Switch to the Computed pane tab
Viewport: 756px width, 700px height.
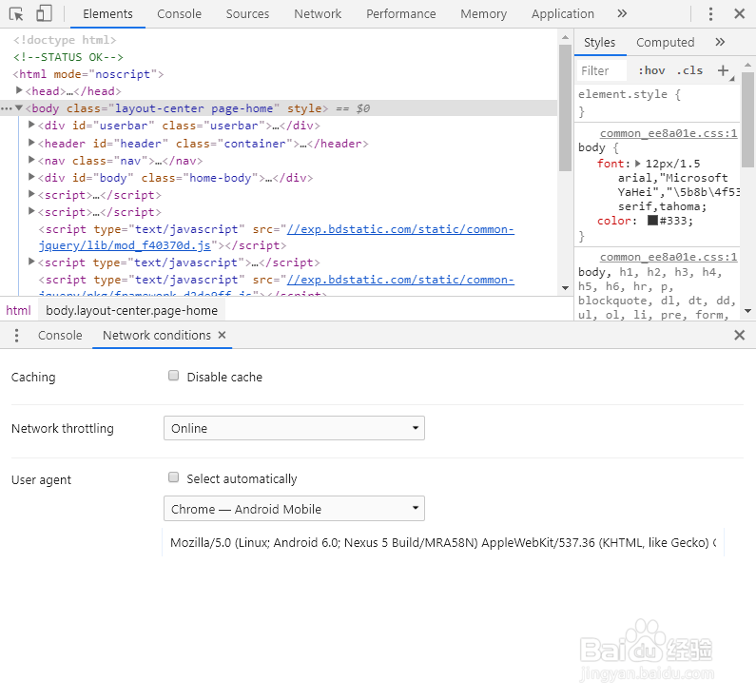pyautogui.click(x=665, y=43)
